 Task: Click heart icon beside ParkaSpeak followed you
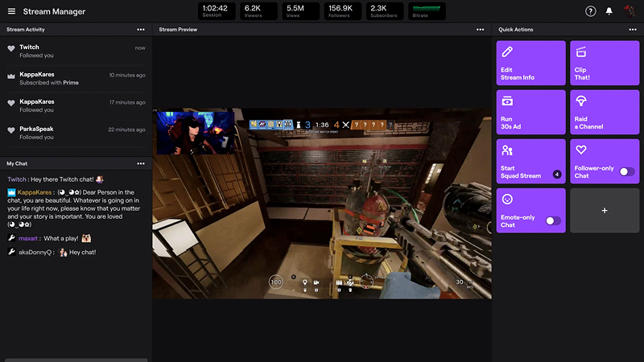[x=11, y=130]
